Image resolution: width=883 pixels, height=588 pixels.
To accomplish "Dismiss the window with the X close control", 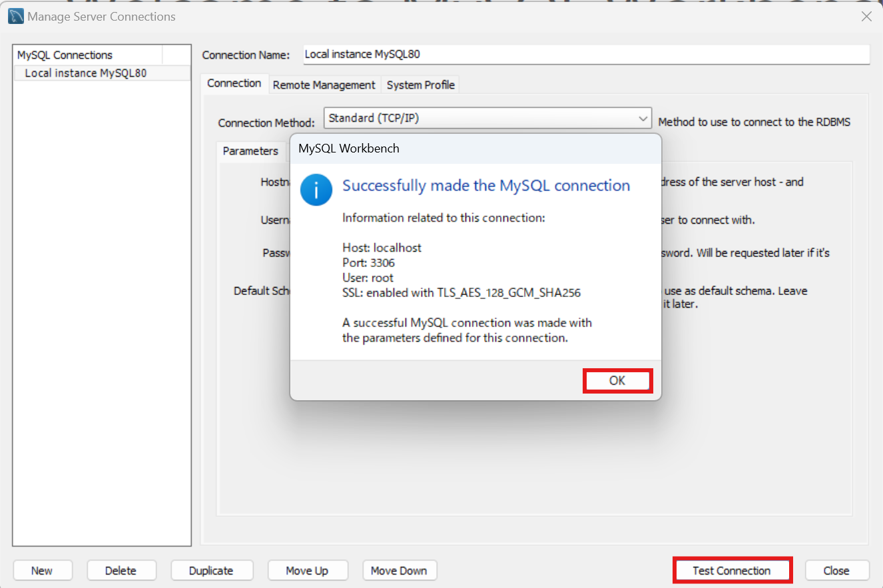I will (x=866, y=17).
